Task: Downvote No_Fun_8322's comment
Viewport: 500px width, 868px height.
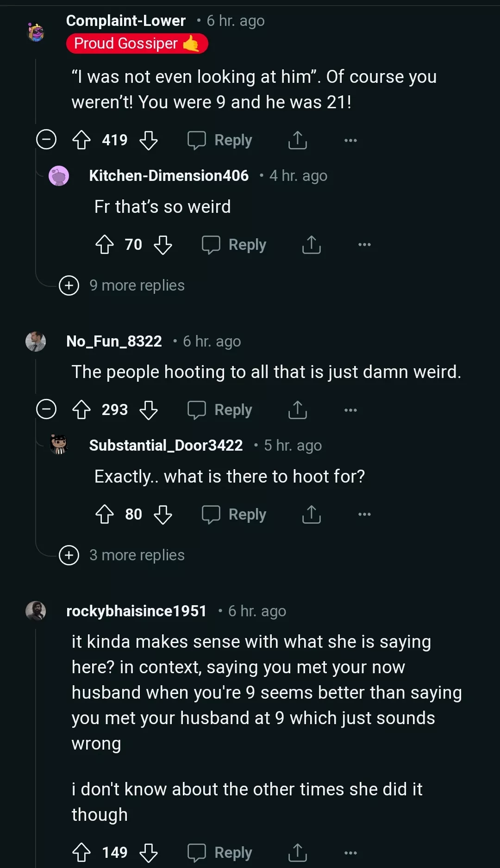Action: (x=149, y=409)
